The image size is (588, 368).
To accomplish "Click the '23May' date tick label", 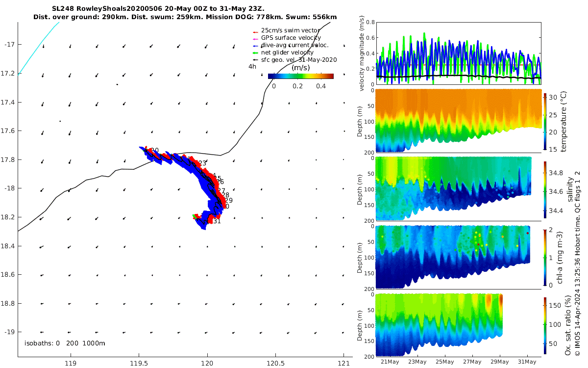I will [x=417, y=362].
